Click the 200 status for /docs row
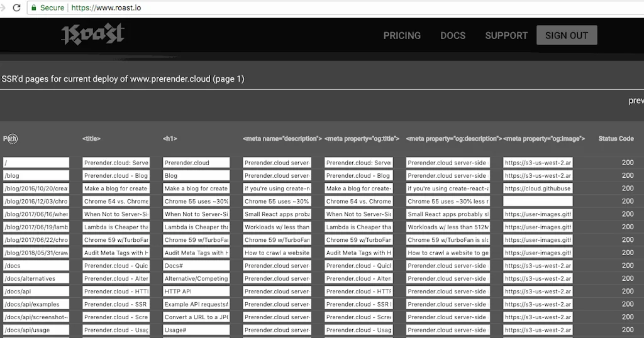This screenshot has width=644, height=338. 628,265
